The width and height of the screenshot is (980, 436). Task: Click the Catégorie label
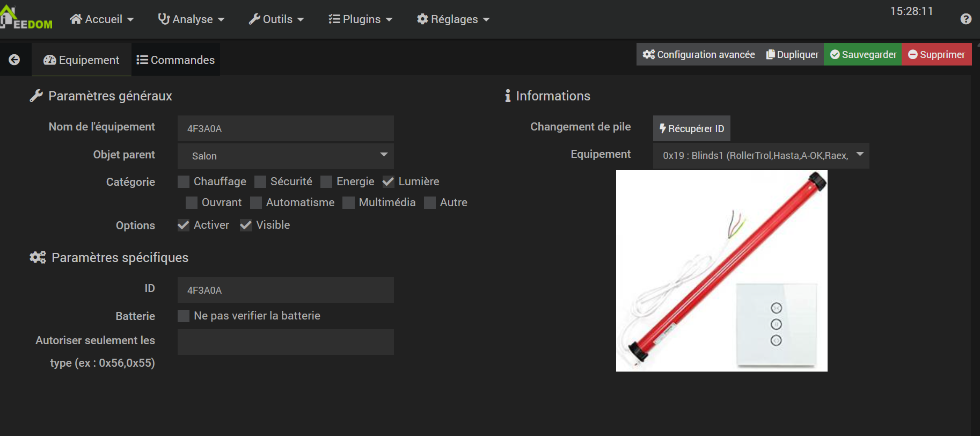click(130, 182)
